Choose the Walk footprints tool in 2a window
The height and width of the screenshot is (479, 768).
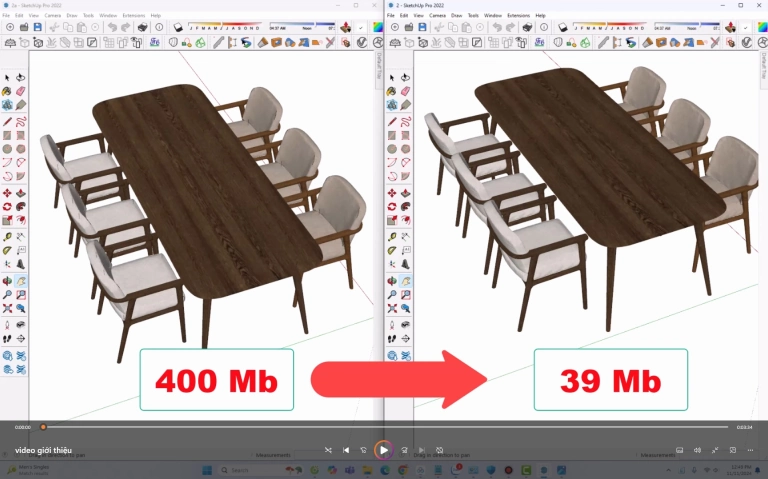[x=7, y=338]
